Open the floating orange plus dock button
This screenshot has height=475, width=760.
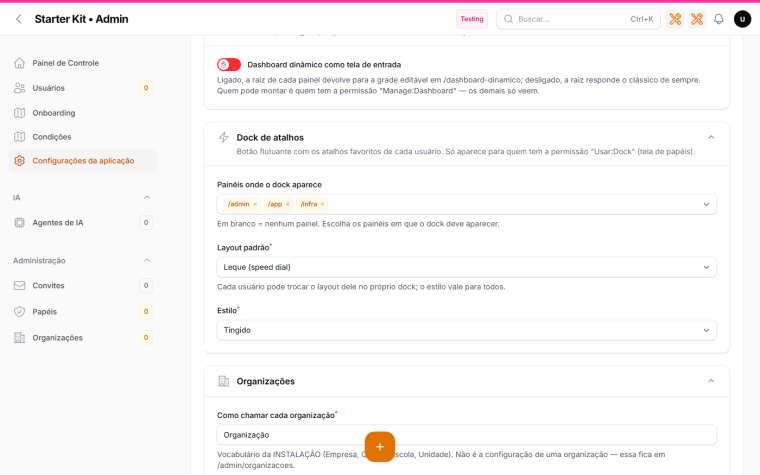click(380, 446)
